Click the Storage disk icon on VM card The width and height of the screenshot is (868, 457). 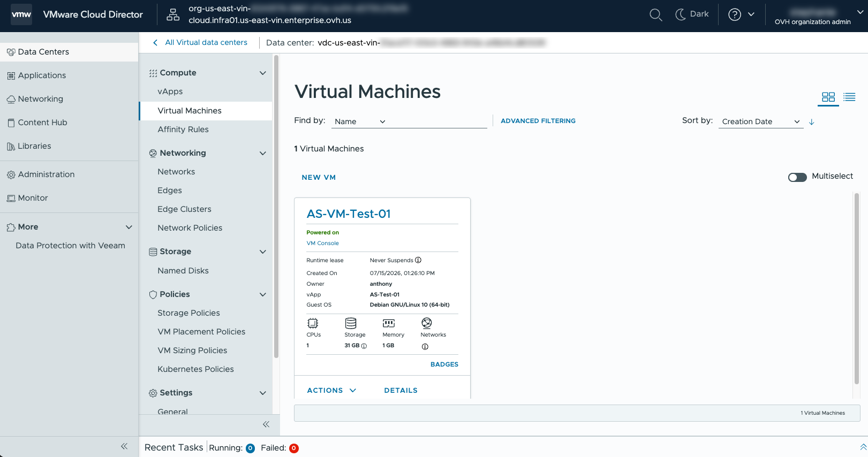pyautogui.click(x=351, y=323)
